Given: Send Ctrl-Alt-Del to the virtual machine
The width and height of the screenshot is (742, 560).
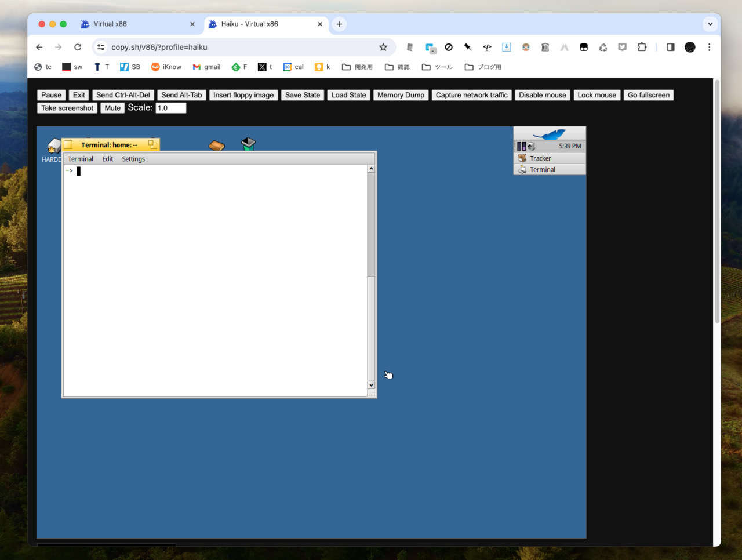Looking at the screenshot, I should [122, 94].
